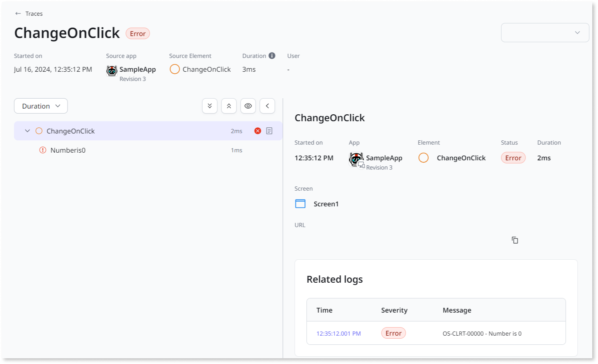Click the orange element circle beside ChangeOnClick
Viewport: 598px width, 364px height.
tap(39, 131)
